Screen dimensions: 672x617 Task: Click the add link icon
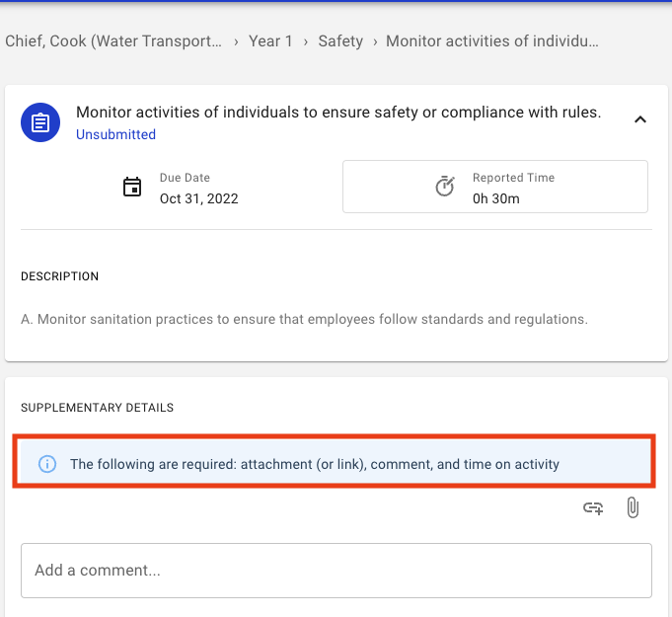pyautogui.click(x=593, y=508)
